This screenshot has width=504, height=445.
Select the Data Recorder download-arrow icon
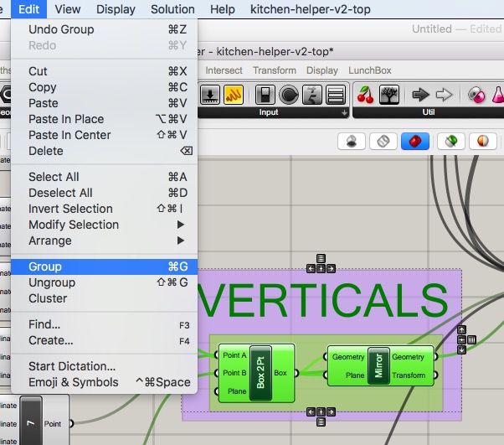[x=210, y=95]
